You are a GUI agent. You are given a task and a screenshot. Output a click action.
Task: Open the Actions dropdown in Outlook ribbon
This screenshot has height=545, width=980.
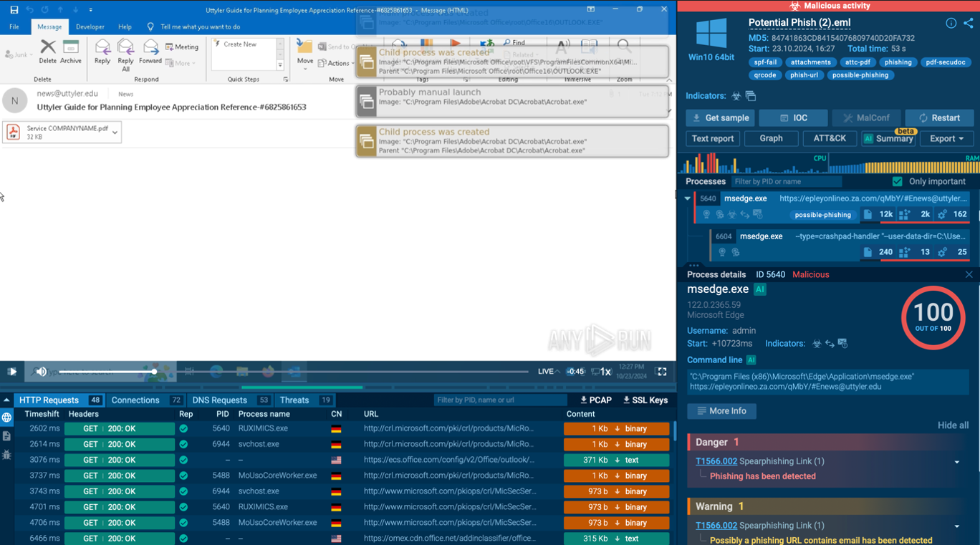pos(335,63)
